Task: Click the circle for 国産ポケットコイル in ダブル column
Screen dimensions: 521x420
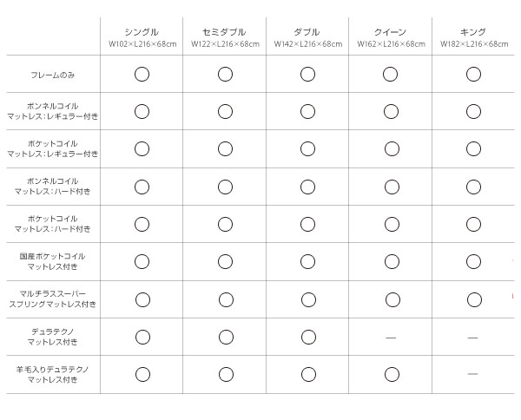Action: tap(307, 261)
